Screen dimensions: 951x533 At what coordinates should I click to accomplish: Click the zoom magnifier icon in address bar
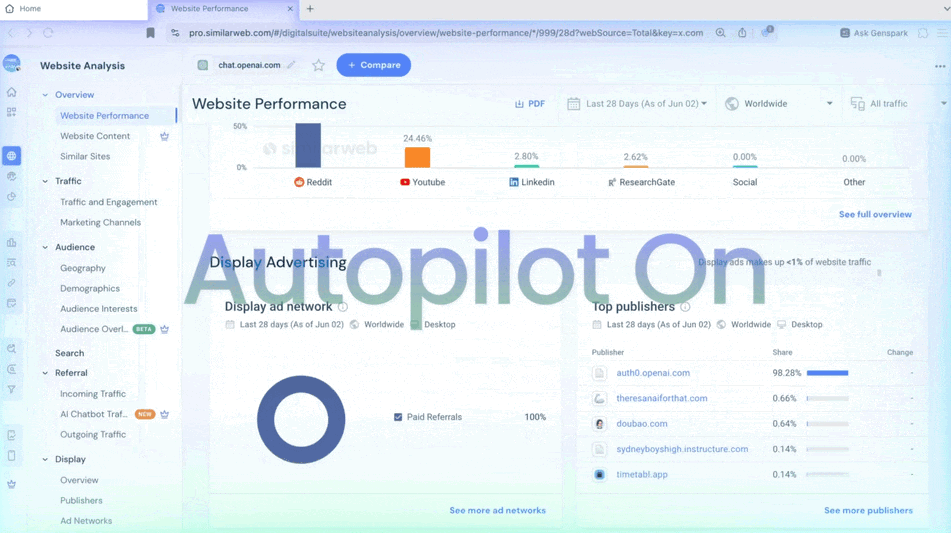coord(721,33)
